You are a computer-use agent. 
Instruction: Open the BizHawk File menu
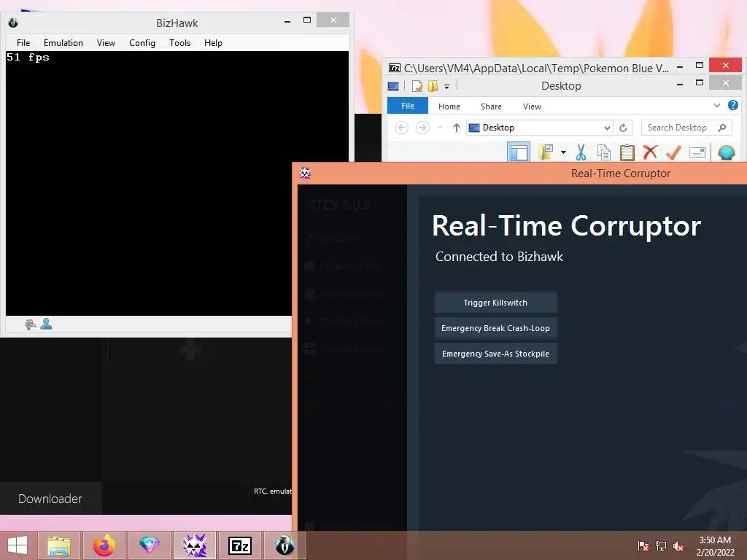click(23, 43)
